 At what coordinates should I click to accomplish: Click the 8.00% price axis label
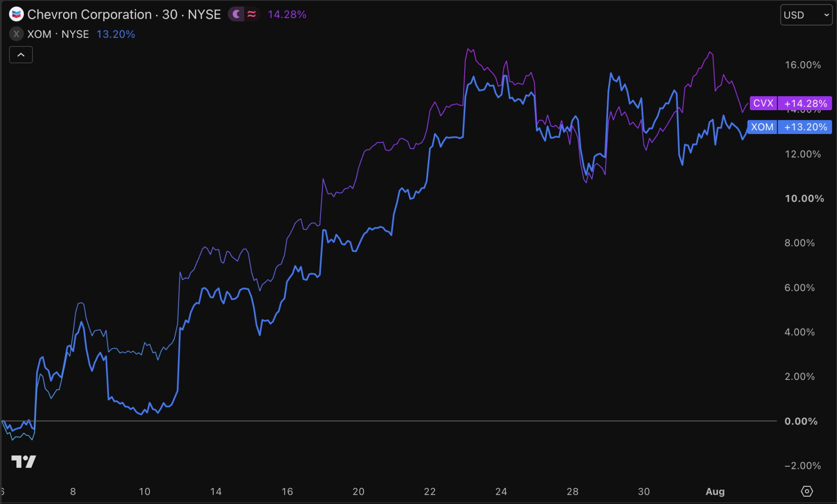click(x=800, y=243)
